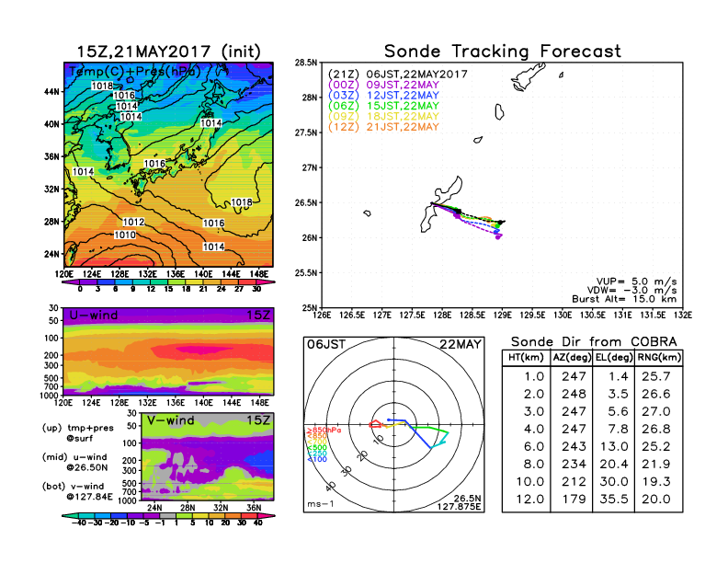Select the azimuth value "248"
The height and width of the screenshot is (563, 728).
pos(574,394)
